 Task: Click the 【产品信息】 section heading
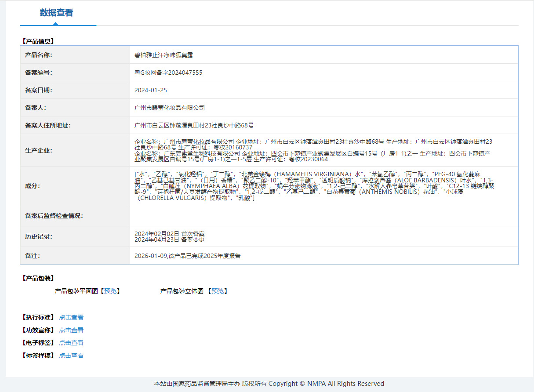[x=38, y=41]
